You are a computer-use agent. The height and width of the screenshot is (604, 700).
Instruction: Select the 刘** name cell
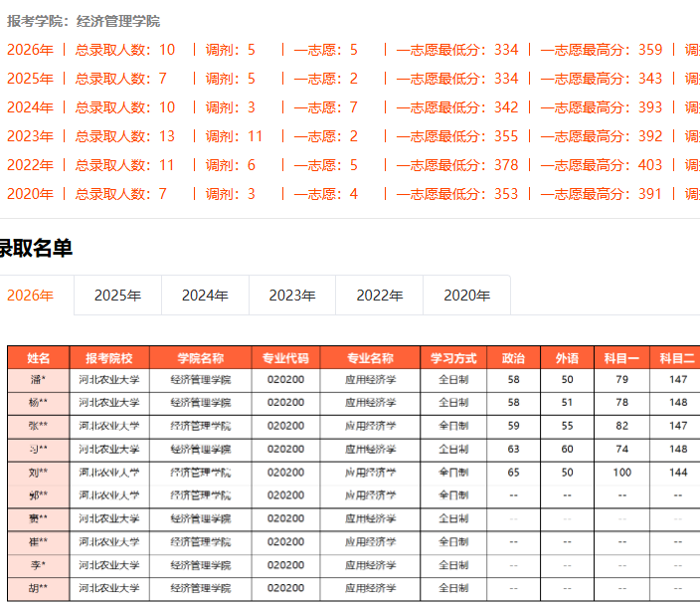(x=39, y=473)
